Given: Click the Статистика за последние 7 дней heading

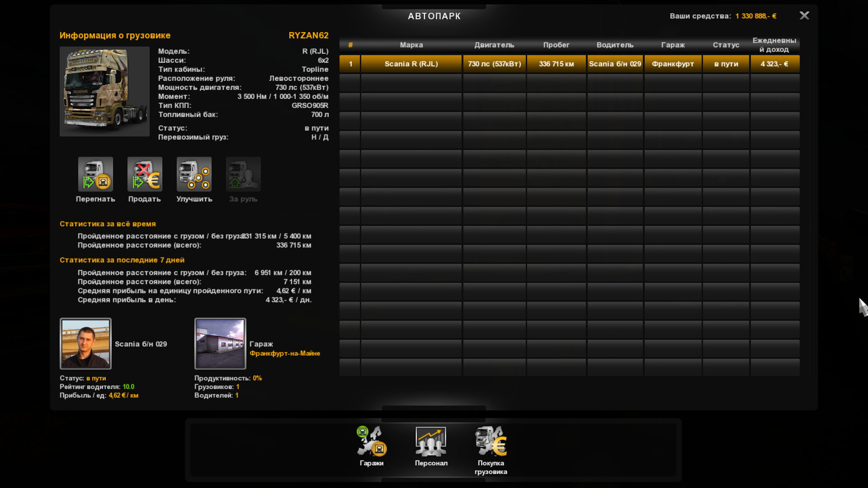Looking at the screenshot, I should pos(122,260).
